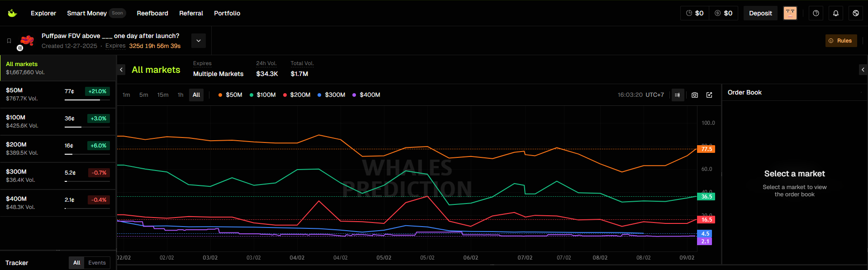Click the 2.1 purple price label
Screen dimensions: 868x270
pyautogui.click(x=705, y=242)
